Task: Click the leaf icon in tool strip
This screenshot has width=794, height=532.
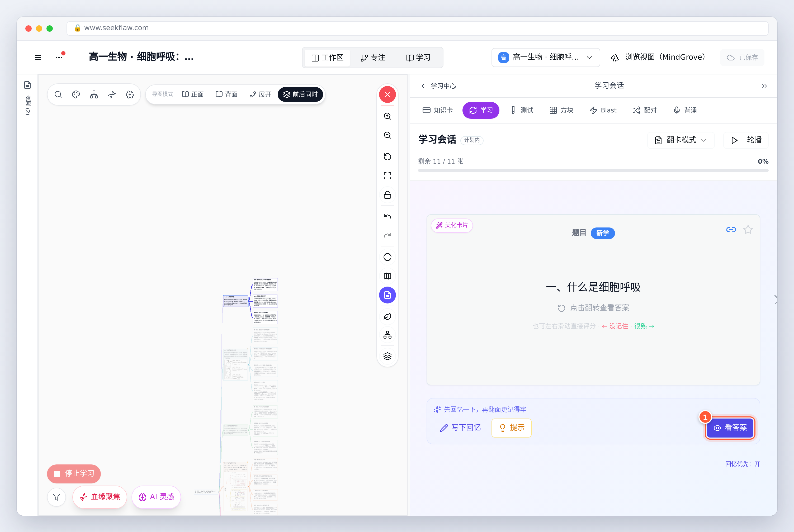Action: pos(387,317)
